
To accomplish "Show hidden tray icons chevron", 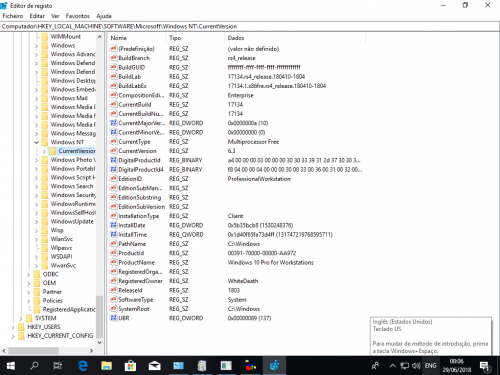I will (393, 366).
